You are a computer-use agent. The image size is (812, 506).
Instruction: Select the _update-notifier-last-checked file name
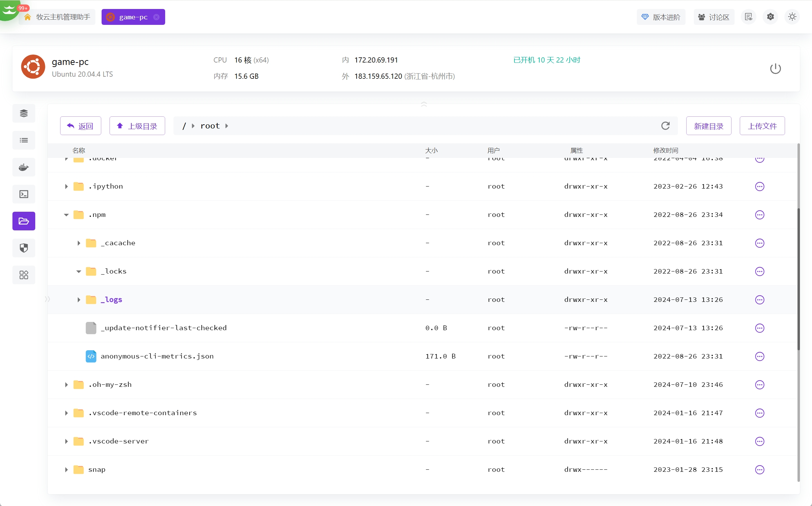click(164, 328)
